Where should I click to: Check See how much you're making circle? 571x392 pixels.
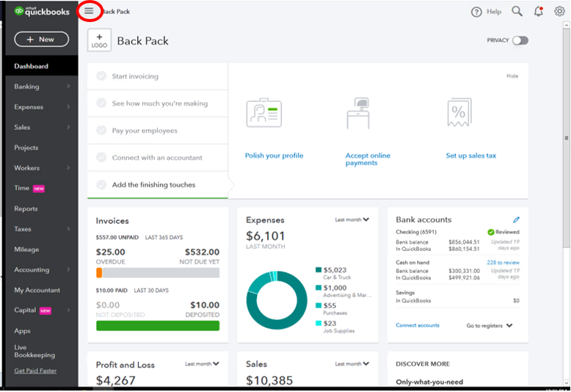pyautogui.click(x=101, y=103)
